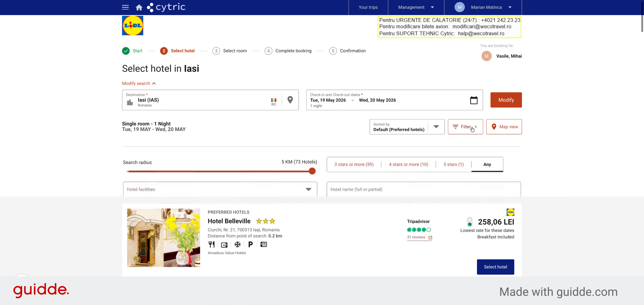644x305 pixels.
Task: Click the safe amenity icon
Action: click(x=224, y=245)
